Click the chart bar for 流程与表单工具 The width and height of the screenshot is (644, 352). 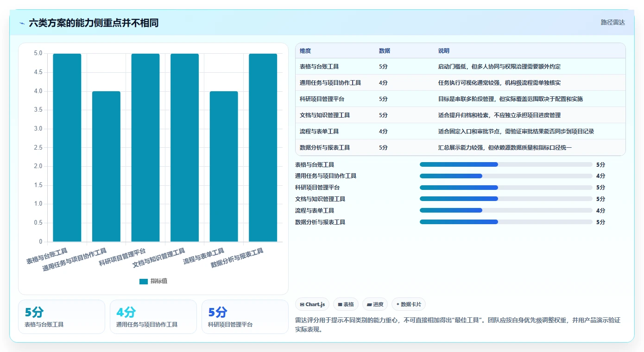click(x=224, y=166)
